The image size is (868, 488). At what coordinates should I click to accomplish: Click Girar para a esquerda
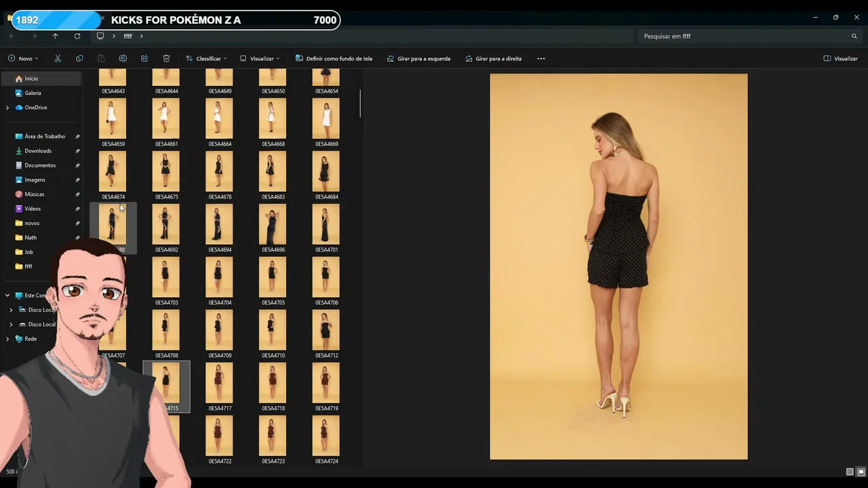coord(418,58)
